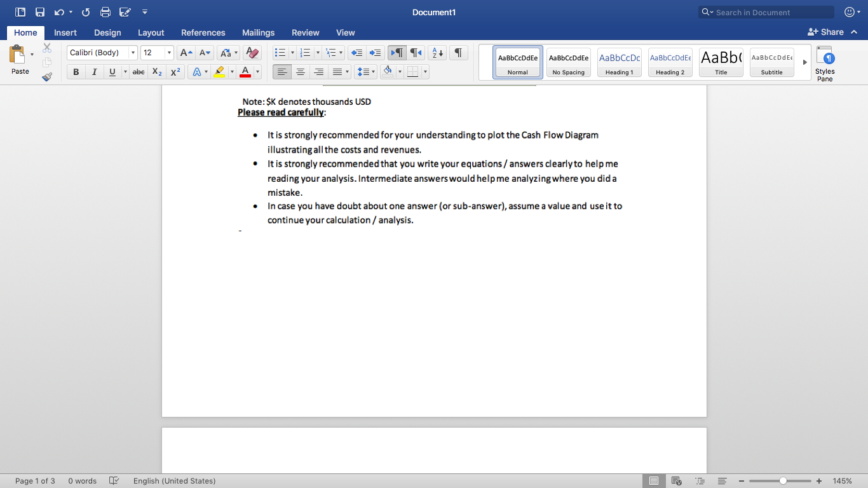Expand the font size dropdown

(170, 53)
